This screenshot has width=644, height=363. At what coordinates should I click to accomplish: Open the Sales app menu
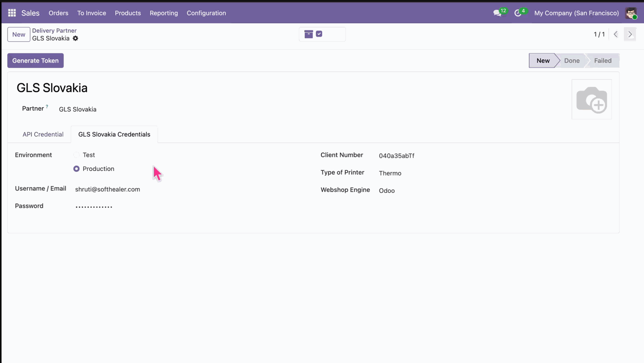pyautogui.click(x=31, y=13)
